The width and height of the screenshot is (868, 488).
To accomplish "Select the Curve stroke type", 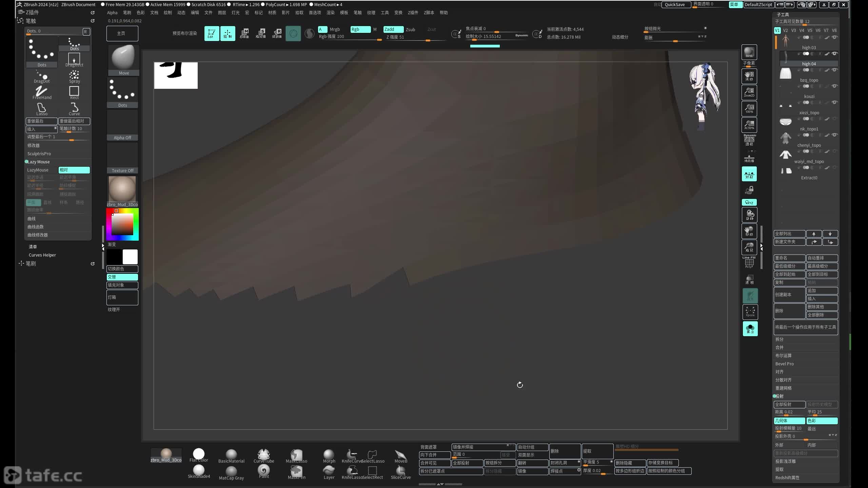I will [x=74, y=109].
